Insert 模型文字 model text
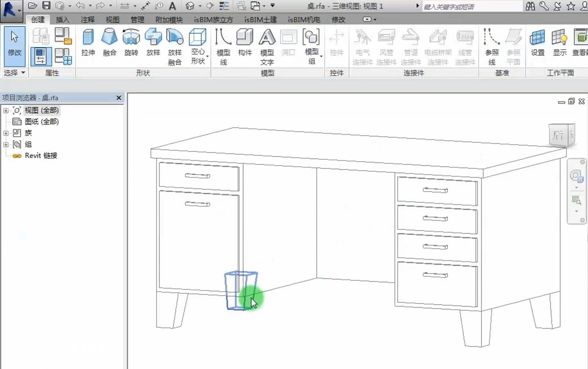This screenshot has width=588, height=369. point(267,47)
